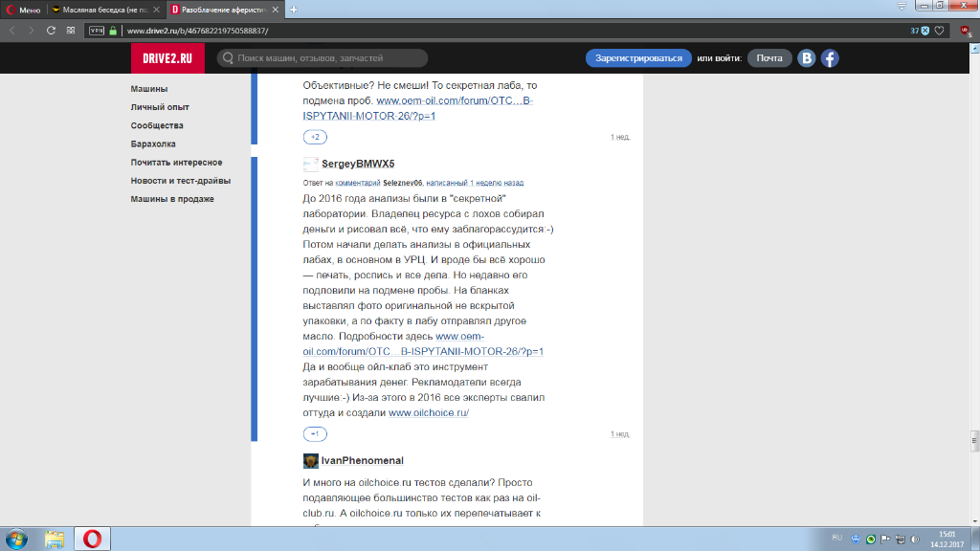
Task: Open the Opera Меню button
Action: click(x=23, y=10)
